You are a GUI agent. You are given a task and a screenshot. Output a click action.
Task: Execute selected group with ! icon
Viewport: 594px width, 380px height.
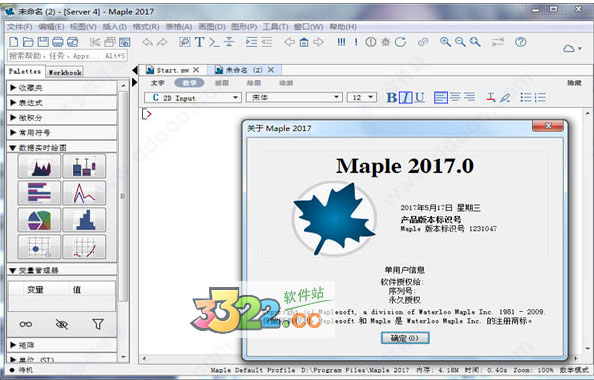pyautogui.click(x=356, y=42)
